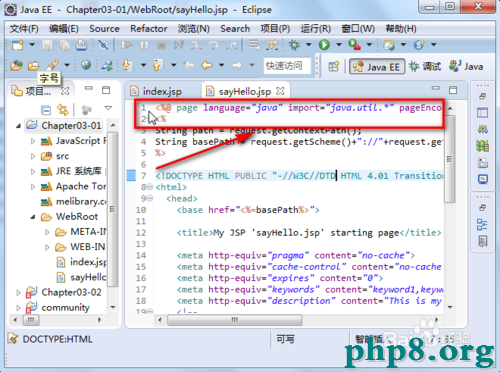The height and width of the screenshot is (372, 500).
Task: Click the Step Over icon
Action: [214, 45]
